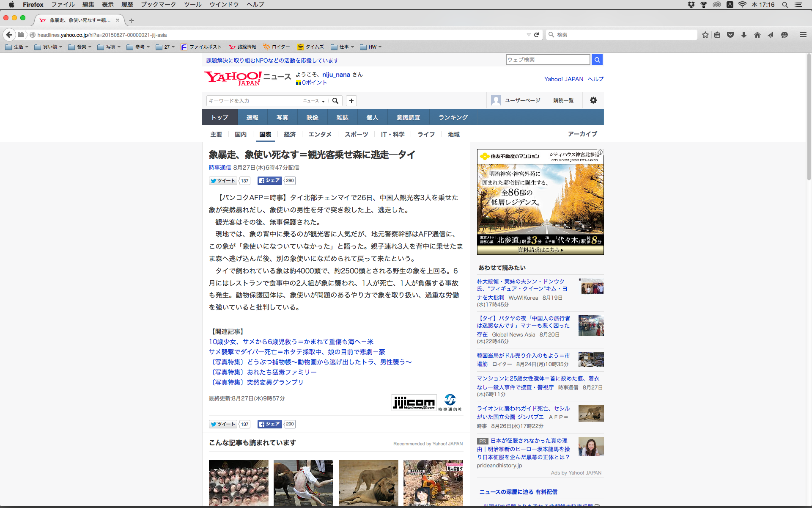Click the reload page icon
Image resolution: width=812 pixels, height=508 pixels.
coord(537,35)
